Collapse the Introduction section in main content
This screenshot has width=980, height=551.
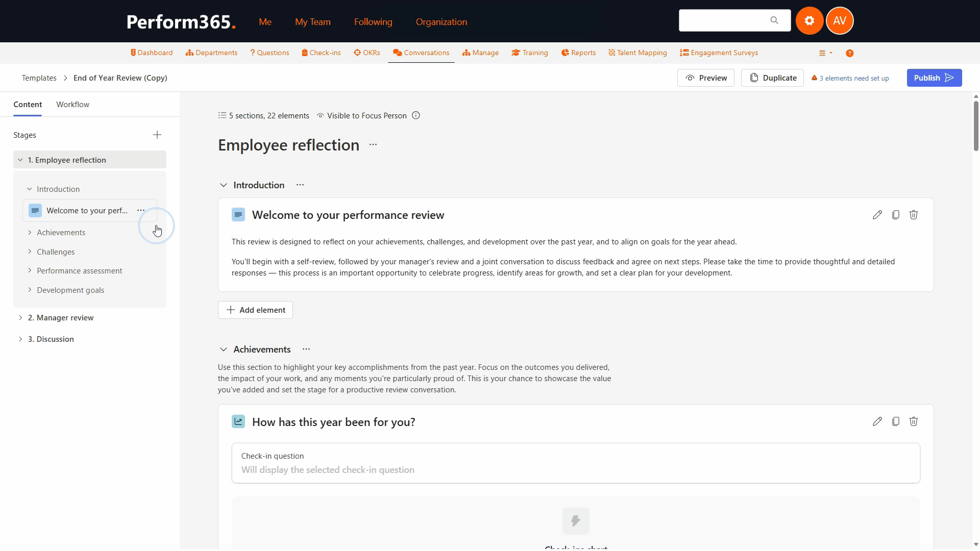(x=223, y=185)
